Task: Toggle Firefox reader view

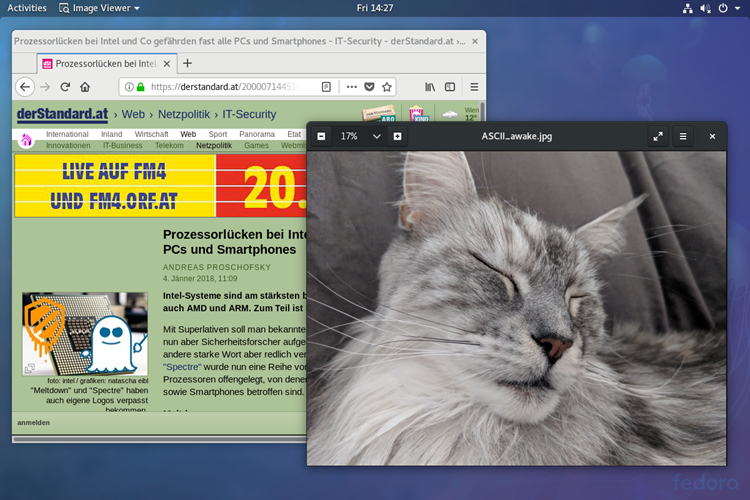Action: pos(326,87)
